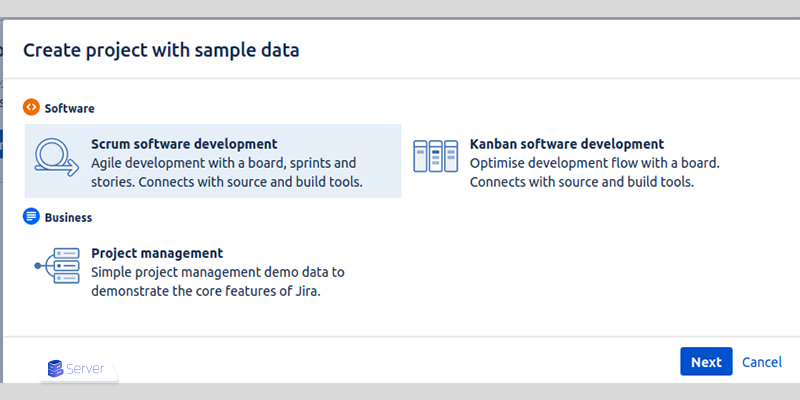The image size is (800, 400).
Task: Click the Server stack icon at bottom
Action: click(55, 368)
